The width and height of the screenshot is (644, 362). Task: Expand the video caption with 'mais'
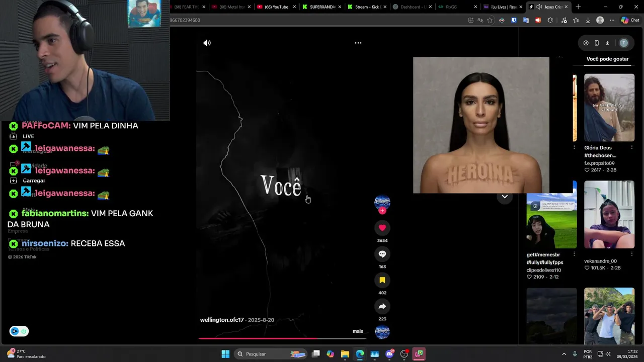[358, 331]
